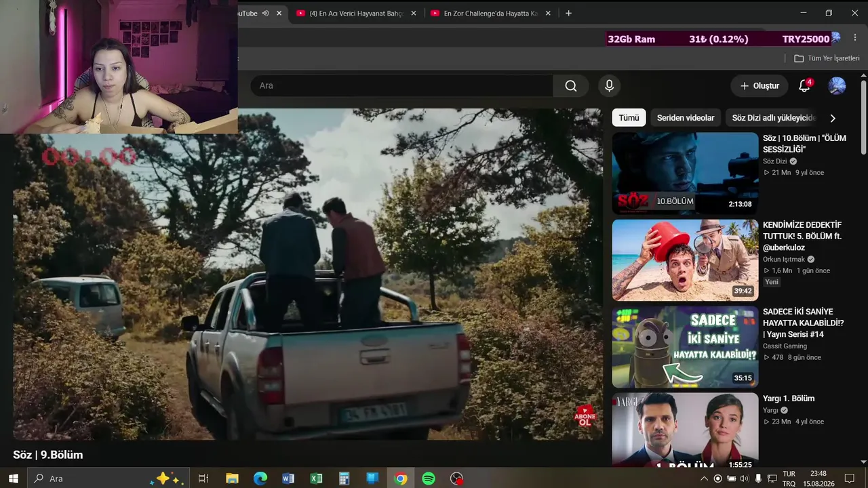868x488 pixels.
Task: Open the Windows Start menu
Action: [x=13, y=479]
